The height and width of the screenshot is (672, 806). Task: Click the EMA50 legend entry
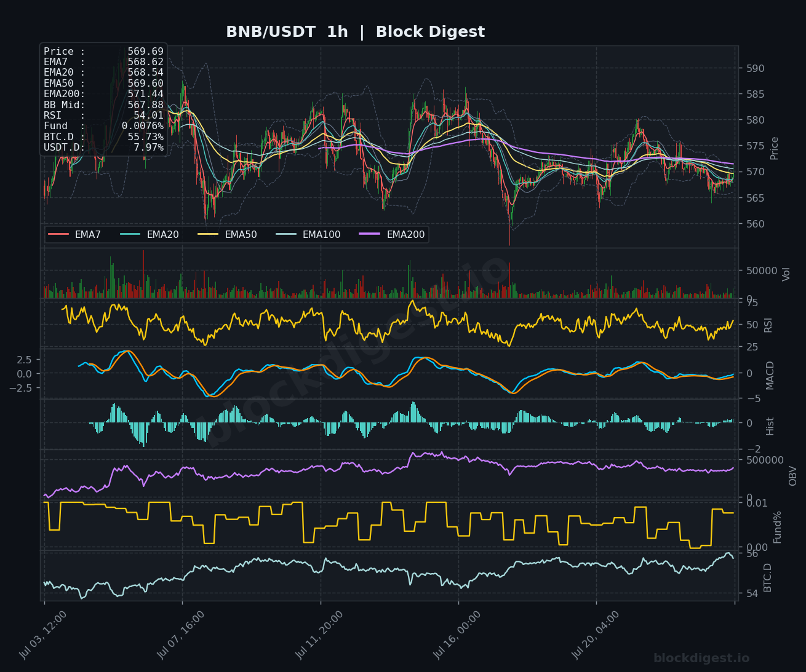(228, 234)
